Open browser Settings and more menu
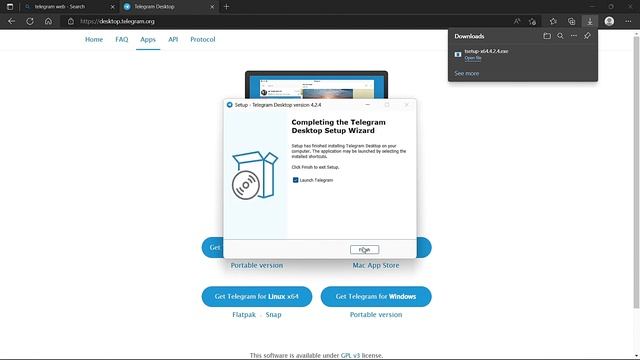 pyautogui.click(x=628, y=21)
